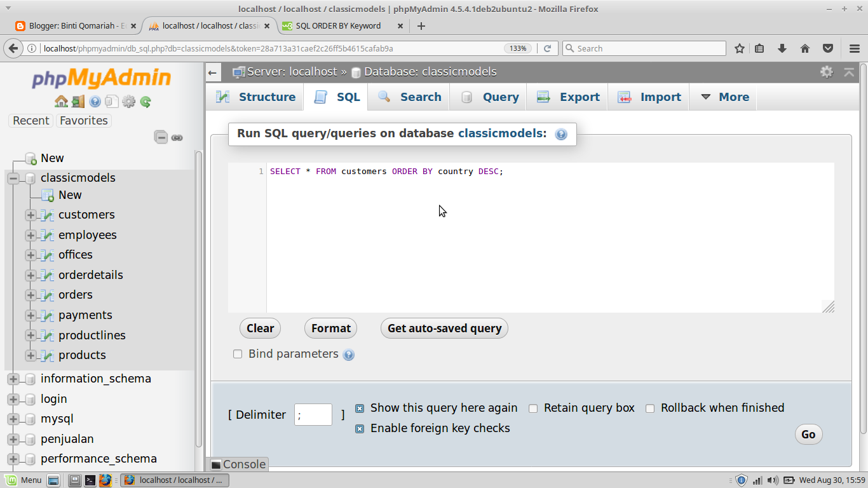The height and width of the screenshot is (488, 868).
Task: Collapse the classicmodels database
Action: click(x=13, y=178)
